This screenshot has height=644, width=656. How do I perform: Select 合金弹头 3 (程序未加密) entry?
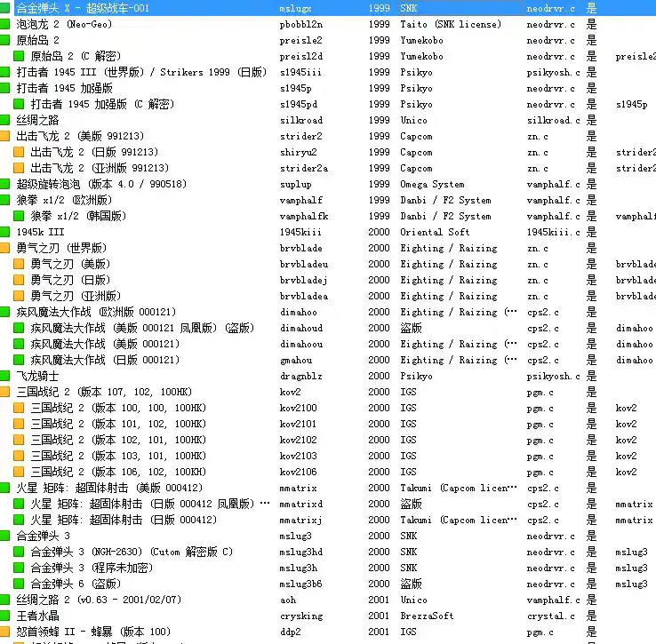(x=92, y=568)
